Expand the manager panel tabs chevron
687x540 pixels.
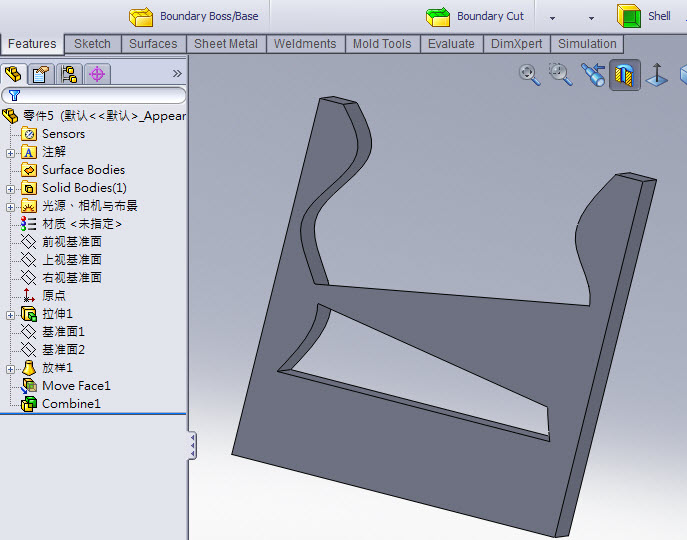click(x=177, y=74)
